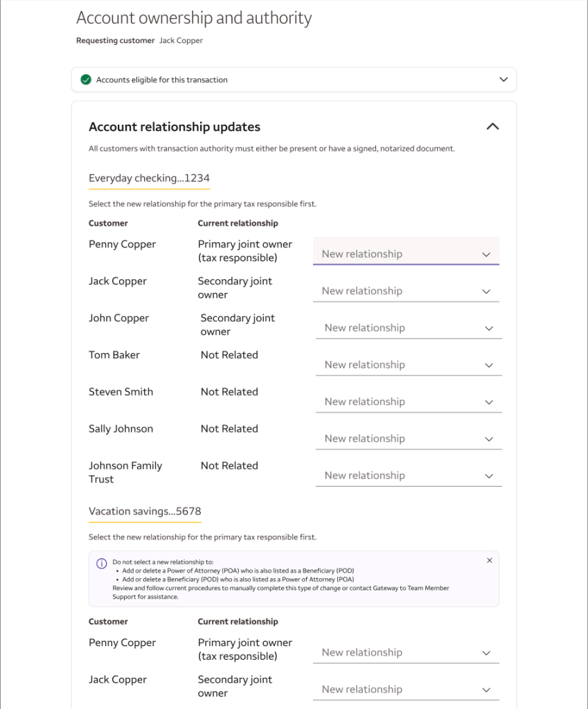Open New relationship dropdown for Jack Copper checking
Image resolution: width=588 pixels, height=709 pixels.
[406, 291]
